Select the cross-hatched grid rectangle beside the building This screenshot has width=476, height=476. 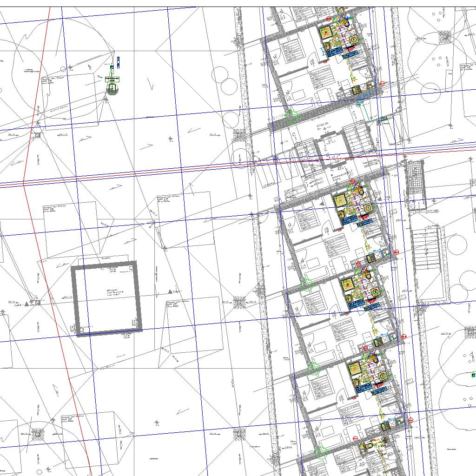415,185
